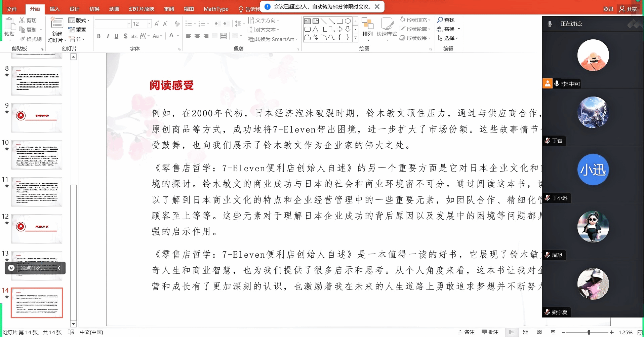Open the font size dropdown
This screenshot has width=644, height=337.
[x=149, y=24]
